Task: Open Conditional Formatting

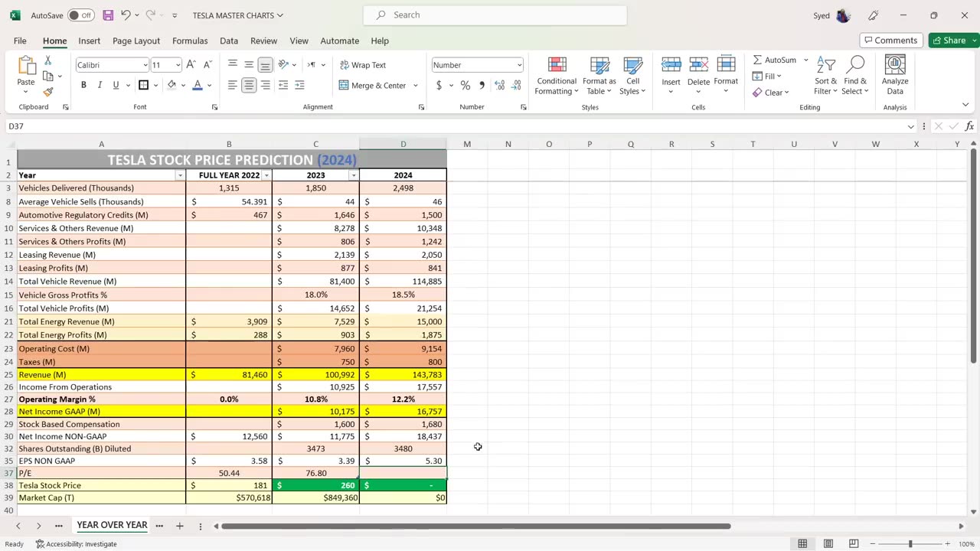Action: pyautogui.click(x=557, y=76)
